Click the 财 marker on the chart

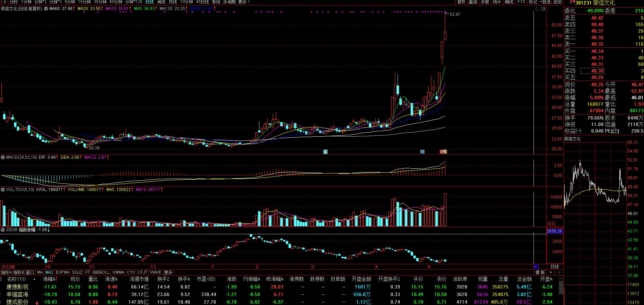click(x=422, y=151)
